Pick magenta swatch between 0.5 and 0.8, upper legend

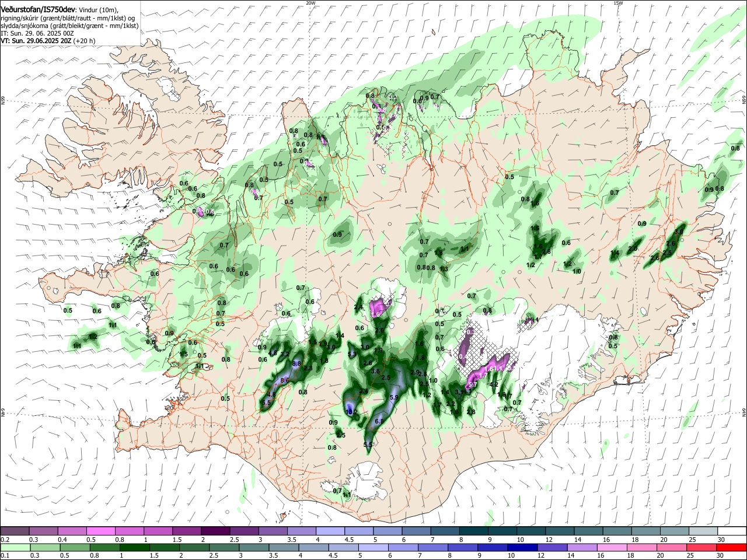click(100, 531)
